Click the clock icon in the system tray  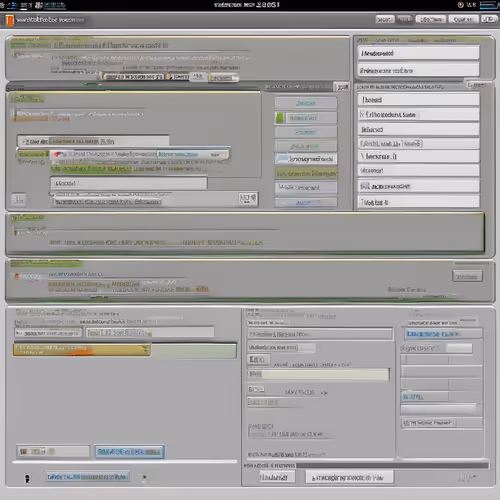[x=461, y=5]
